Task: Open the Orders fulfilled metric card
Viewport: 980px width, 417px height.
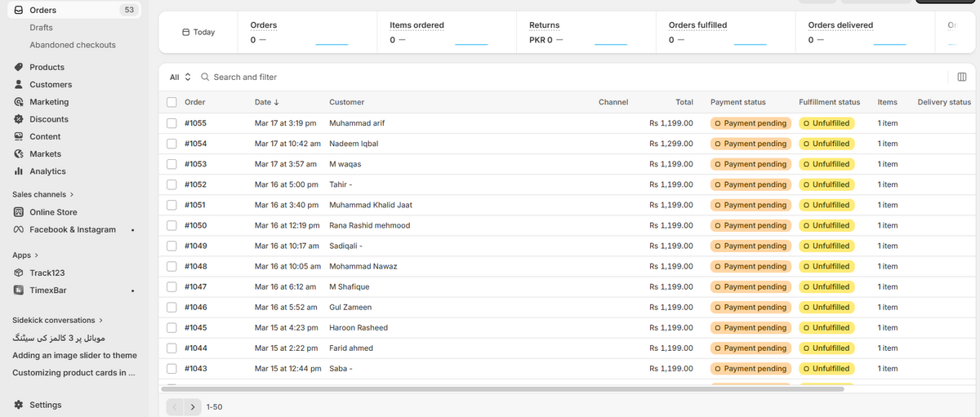Action: pyautogui.click(x=725, y=32)
